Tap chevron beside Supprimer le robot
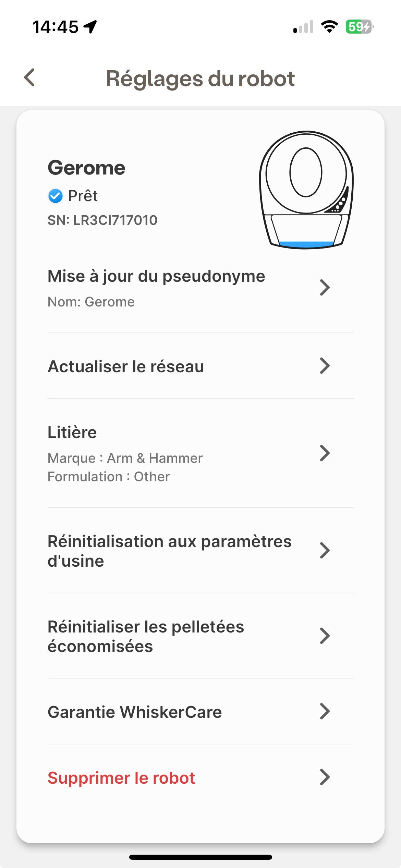Viewport: 401px width, 868px height. tap(324, 777)
